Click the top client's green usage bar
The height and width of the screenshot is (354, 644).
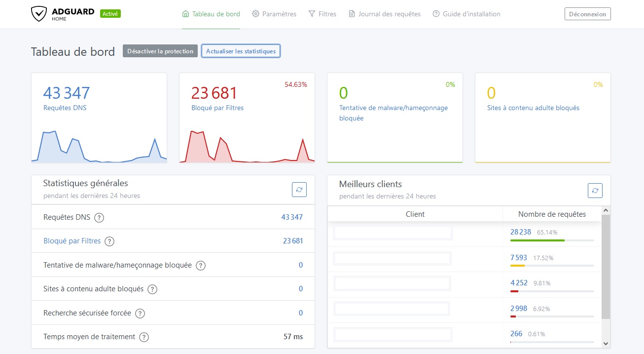[537, 241]
